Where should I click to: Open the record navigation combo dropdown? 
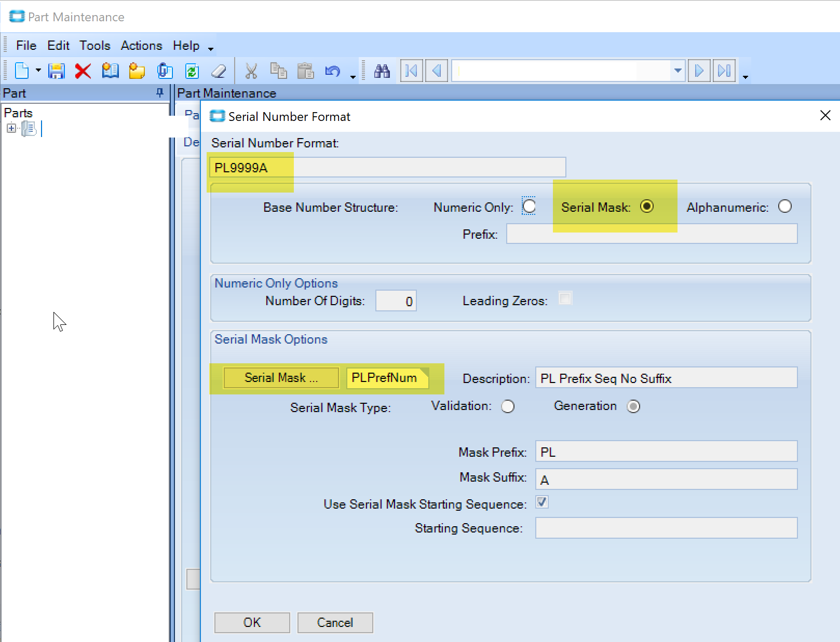tap(678, 71)
